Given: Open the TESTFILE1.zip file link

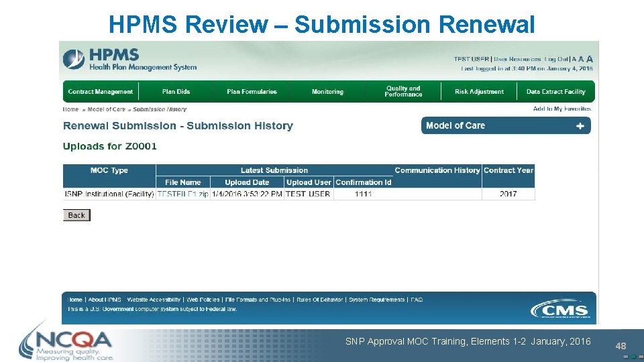Looking at the screenshot, I should (x=182, y=194).
